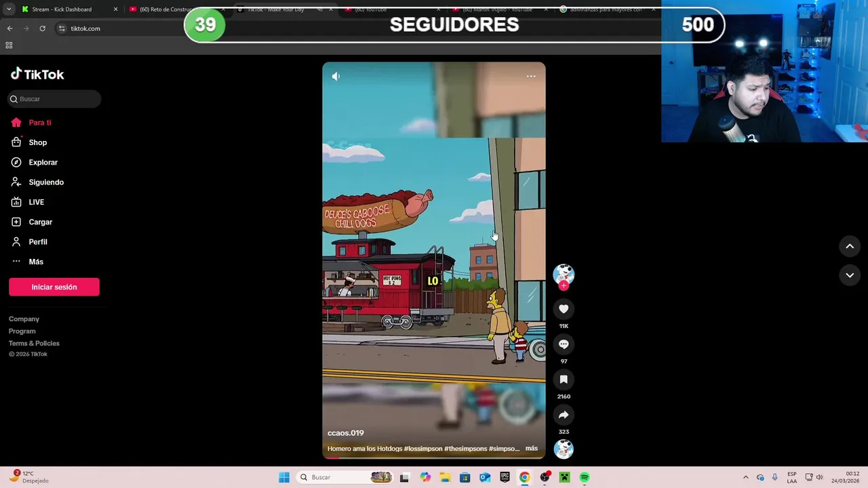868x488 pixels.
Task: Go to Perfil in the sidebar
Action: [29, 242]
